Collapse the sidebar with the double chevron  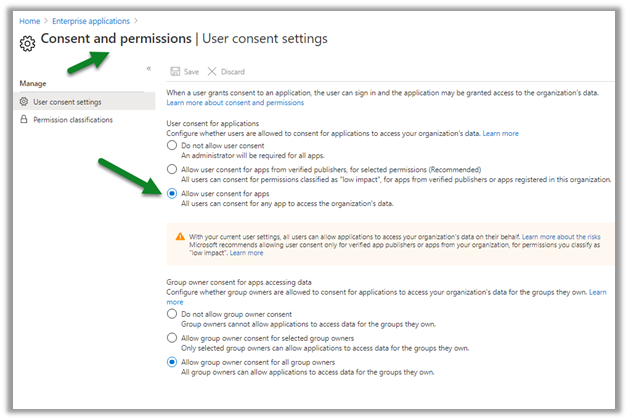pos(149,68)
